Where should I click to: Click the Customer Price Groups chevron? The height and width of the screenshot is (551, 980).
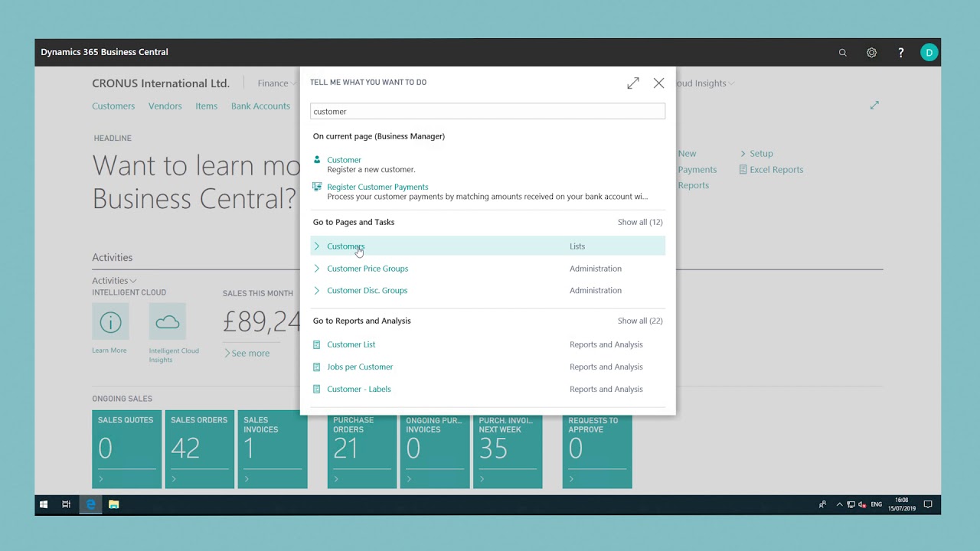[317, 269]
